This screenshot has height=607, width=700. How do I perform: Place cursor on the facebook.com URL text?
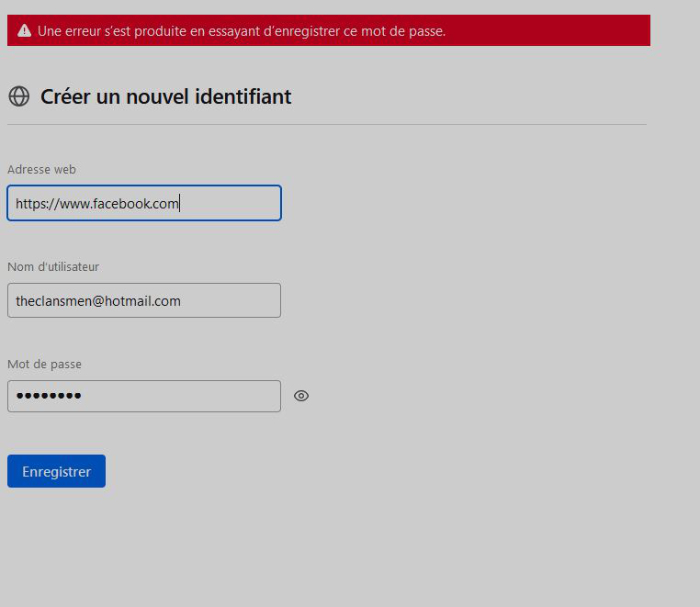coord(97,204)
